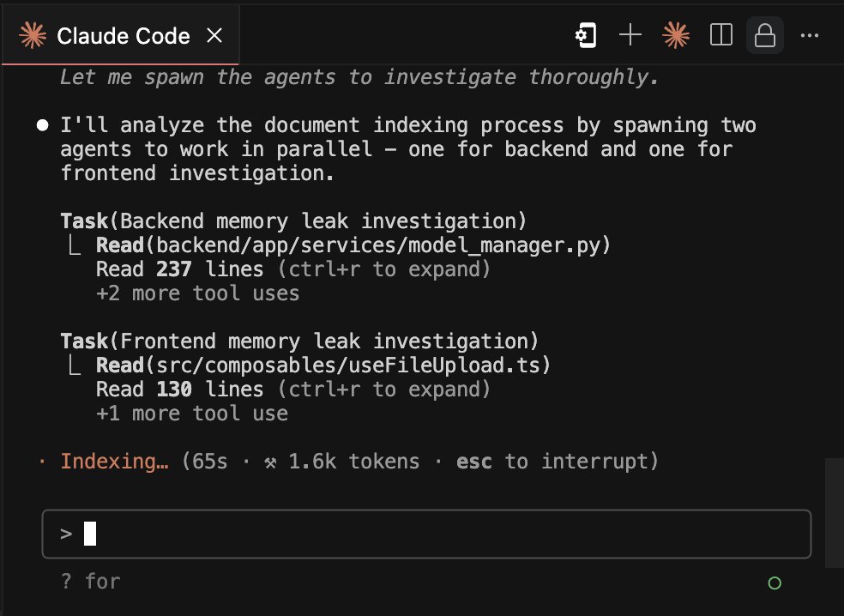Click the italic 'Let me spawn the agents' text

pos(359,77)
